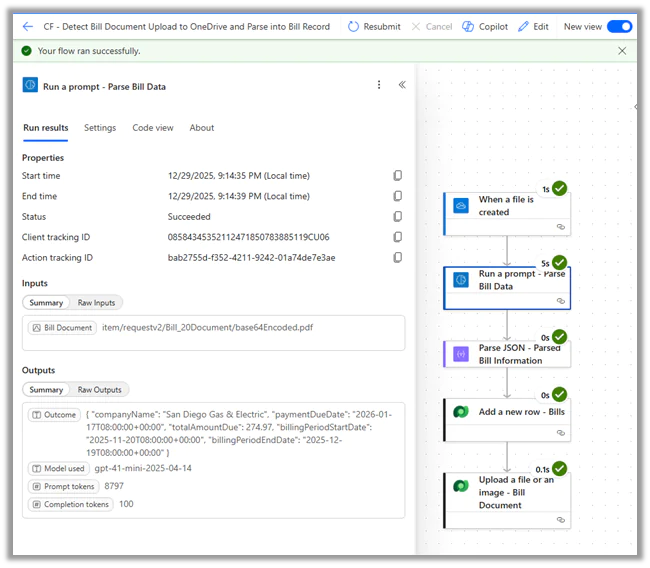This screenshot has width=650, height=568.
Task: Click the base64Encoded.pdf input path text
Action: coord(207,328)
